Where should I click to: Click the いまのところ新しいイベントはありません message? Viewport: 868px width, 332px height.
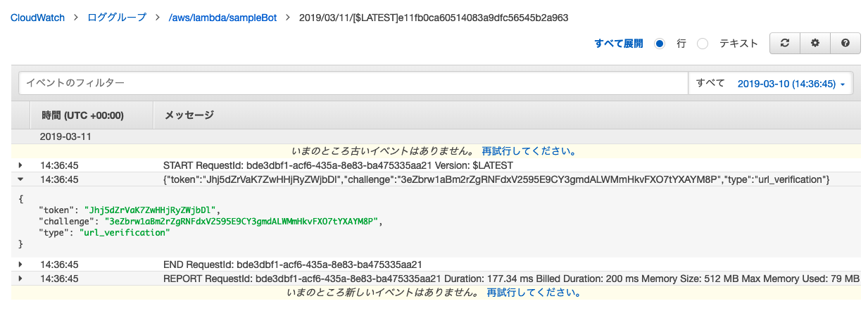[384, 292]
